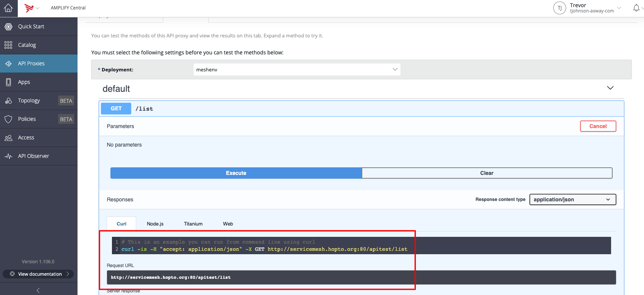Open the dropdown arrow beside Axway logo

click(x=37, y=8)
